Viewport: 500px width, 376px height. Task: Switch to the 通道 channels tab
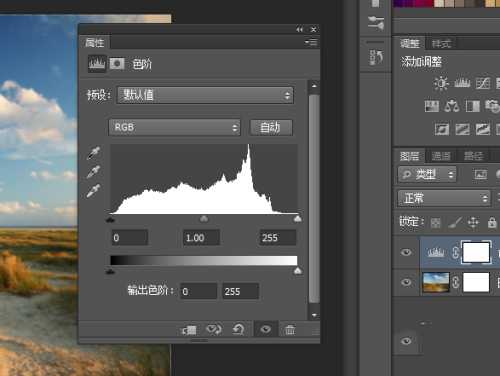click(x=441, y=156)
